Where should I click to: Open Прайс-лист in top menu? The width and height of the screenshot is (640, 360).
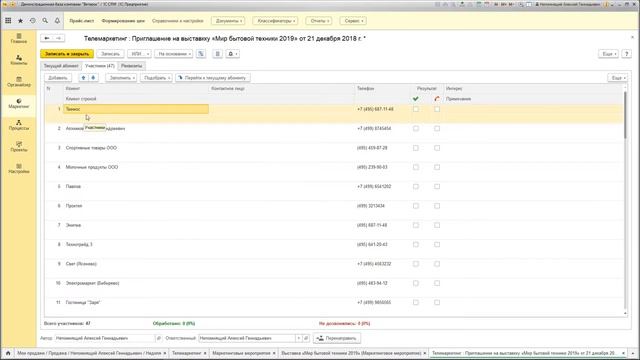(x=82, y=20)
